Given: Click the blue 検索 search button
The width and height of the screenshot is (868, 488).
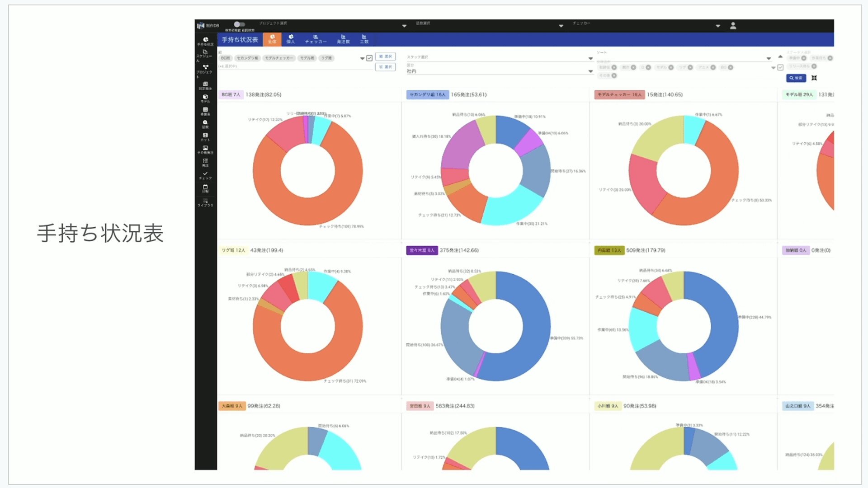Looking at the screenshot, I should 796,78.
